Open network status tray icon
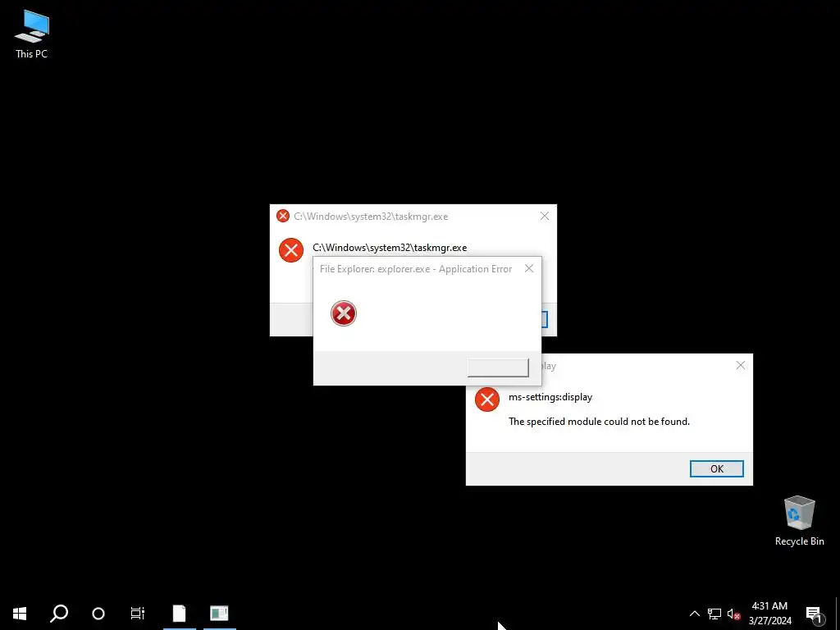840x630 pixels. click(x=714, y=614)
